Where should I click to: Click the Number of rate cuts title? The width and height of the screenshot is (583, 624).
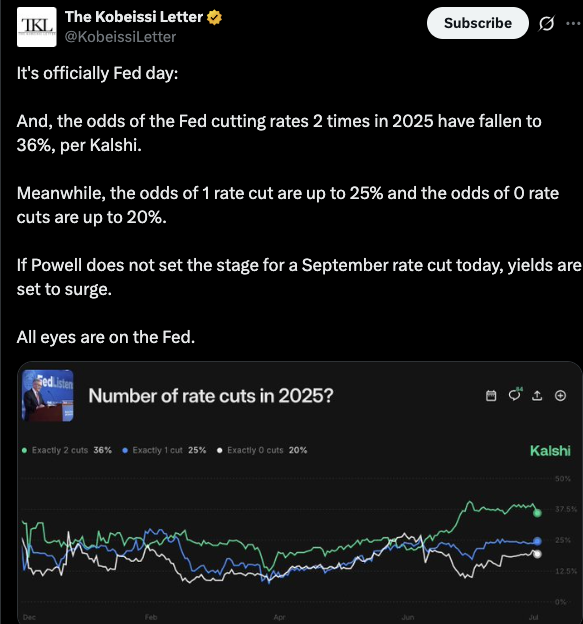click(x=211, y=396)
